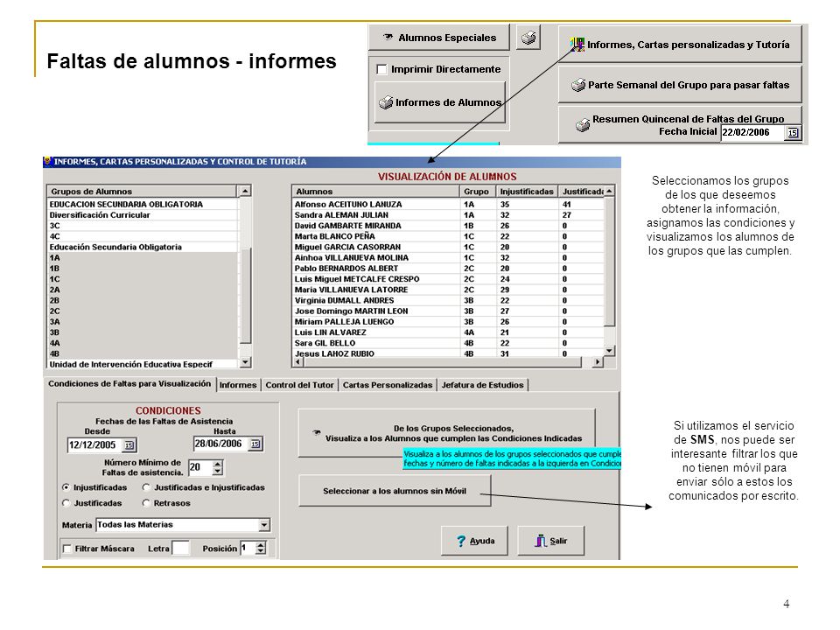Select student Luis LIN ALVAREZ
The height and width of the screenshot is (630, 840).
pyautogui.click(x=448, y=332)
